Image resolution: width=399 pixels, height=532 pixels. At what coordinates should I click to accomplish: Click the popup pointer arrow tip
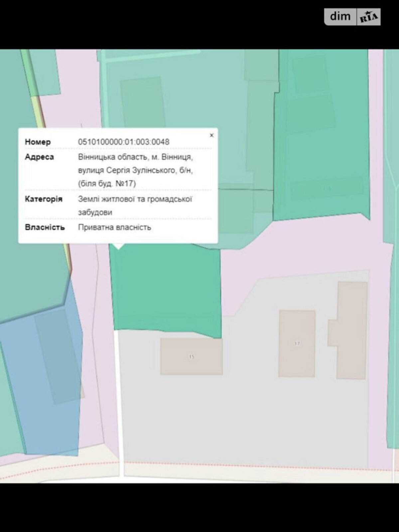(119, 247)
